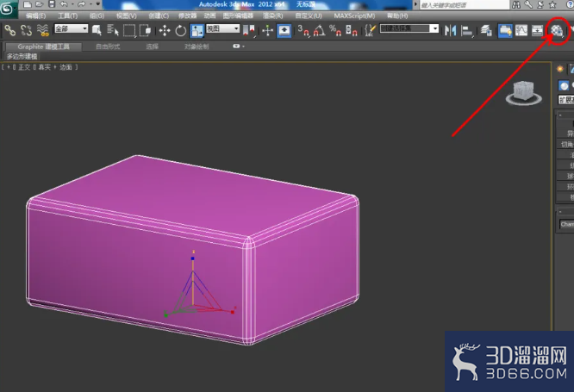Choose the Select Object tool
Screen dimensions: 574x392
pyautogui.click(x=97, y=30)
